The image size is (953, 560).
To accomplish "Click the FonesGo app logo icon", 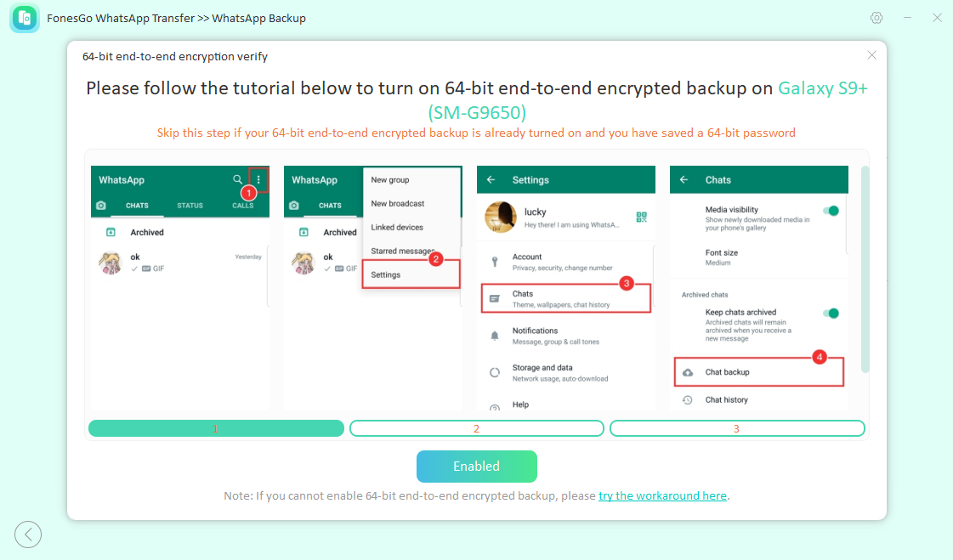I will coord(25,18).
